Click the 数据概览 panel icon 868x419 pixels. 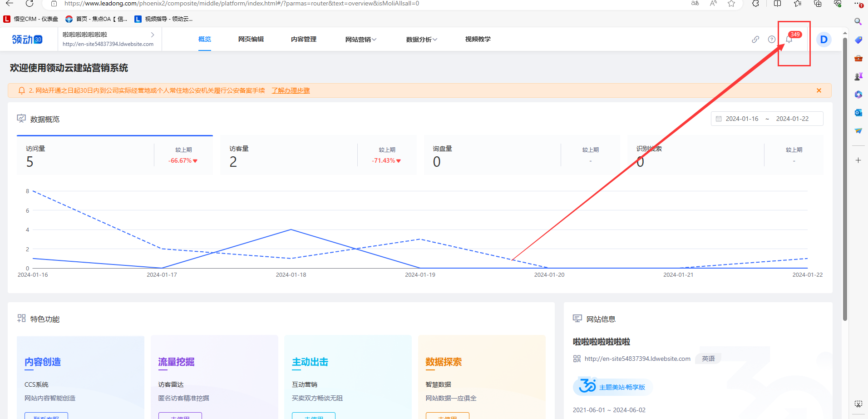pos(21,118)
